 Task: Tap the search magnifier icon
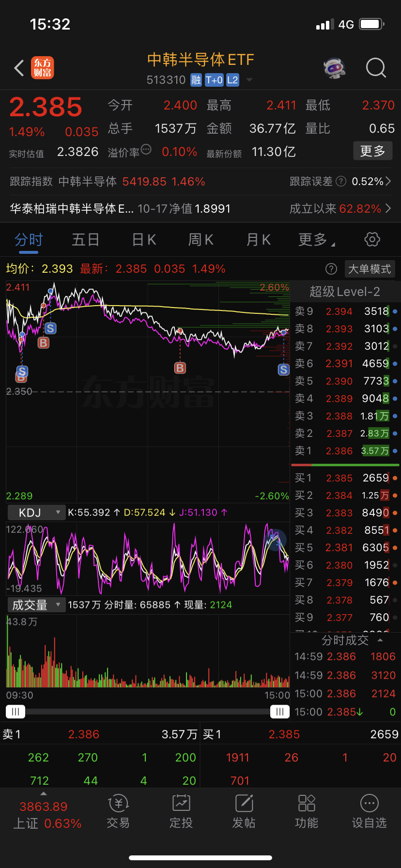(376, 68)
